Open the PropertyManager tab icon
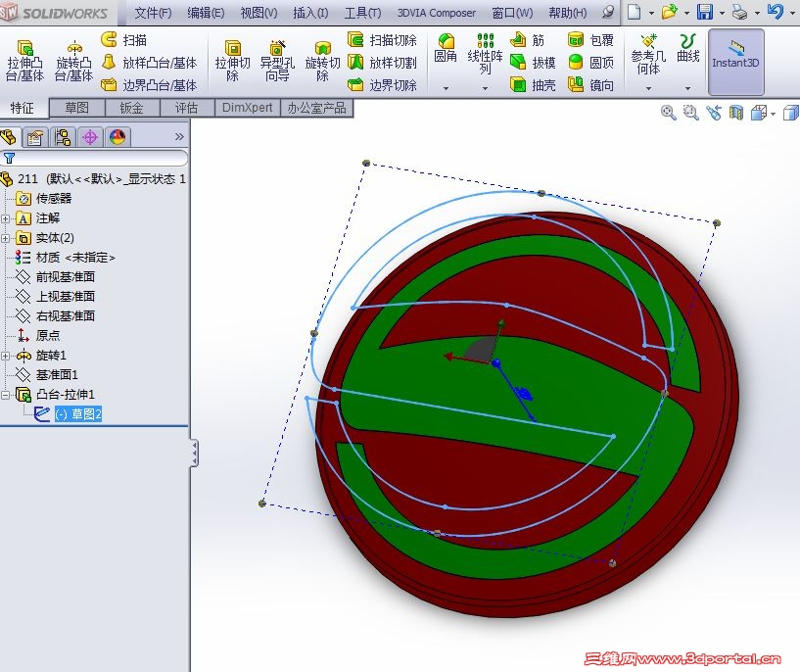This screenshot has width=800, height=672. pyautogui.click(x=35, y=137)
